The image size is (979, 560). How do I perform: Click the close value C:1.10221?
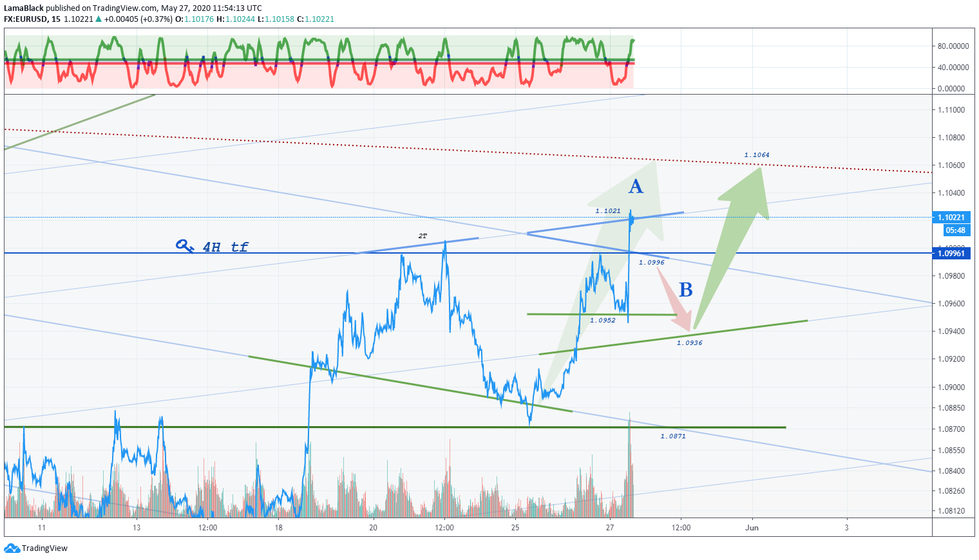point(316,19)
